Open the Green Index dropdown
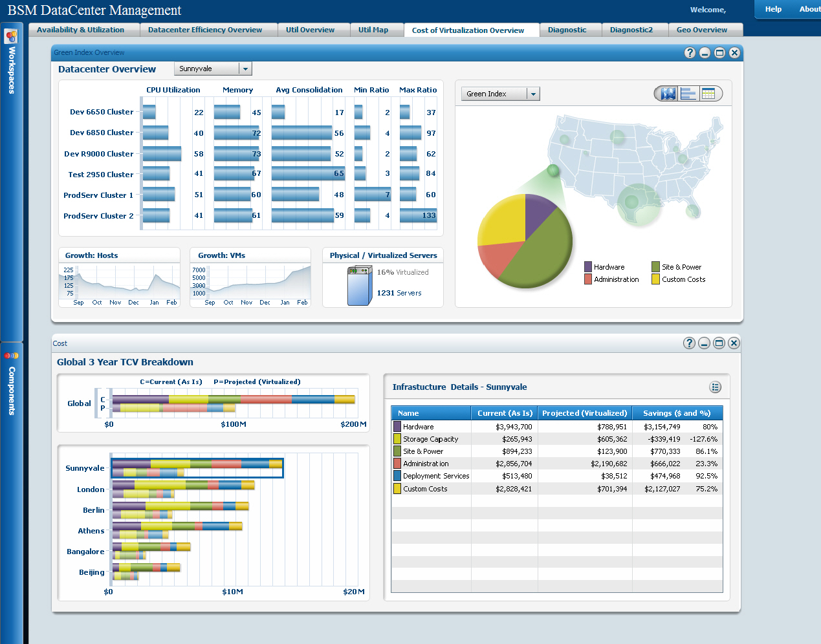The height and width of the screenshot is (644, 821). (501, 94)
